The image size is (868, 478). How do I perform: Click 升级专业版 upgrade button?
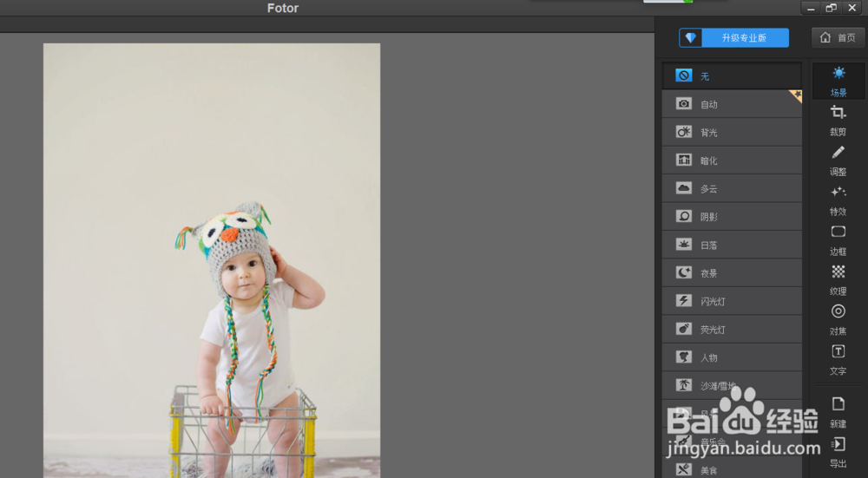click(734, 37)
